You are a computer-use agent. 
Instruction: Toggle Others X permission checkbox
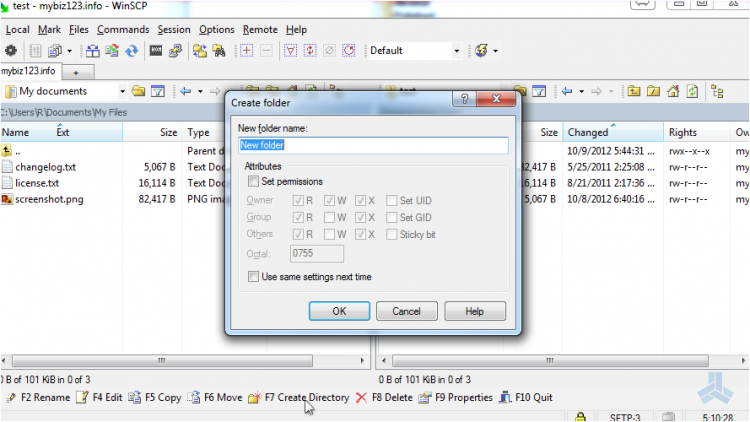point(361,234)
